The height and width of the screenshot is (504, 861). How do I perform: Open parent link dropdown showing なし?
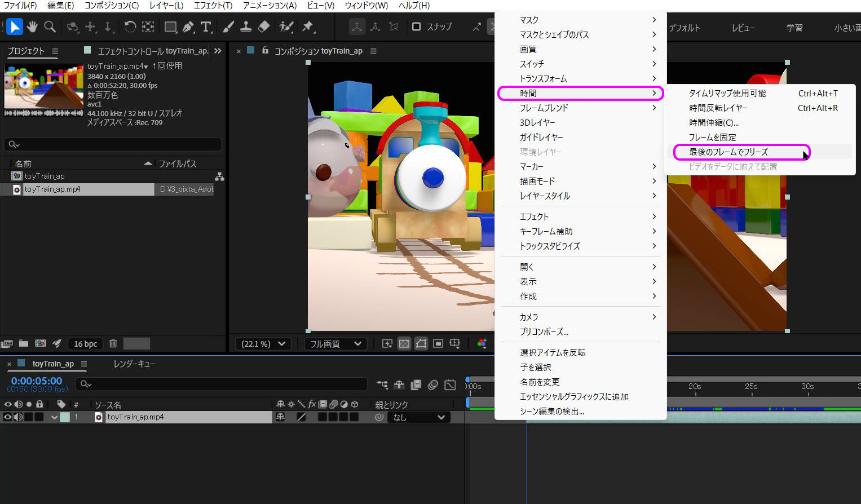(419, 417)
